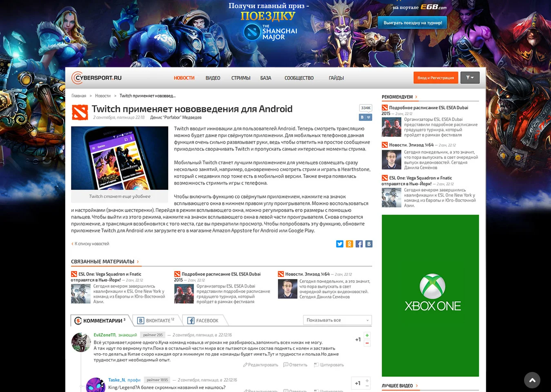The image size is (551, 392).
Task: Click related materials ESL ESEA Dubai thumbnail
Action: point(184,294)
